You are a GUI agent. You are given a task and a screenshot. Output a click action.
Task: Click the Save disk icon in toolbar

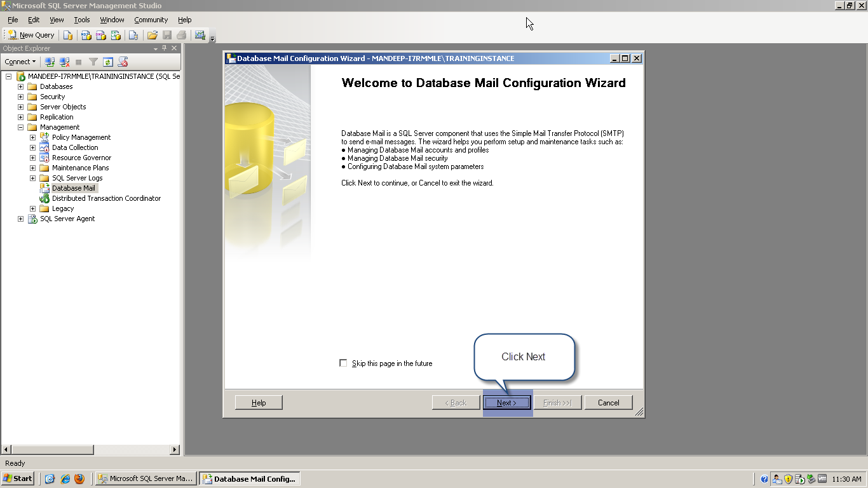[x=167, y=35]
